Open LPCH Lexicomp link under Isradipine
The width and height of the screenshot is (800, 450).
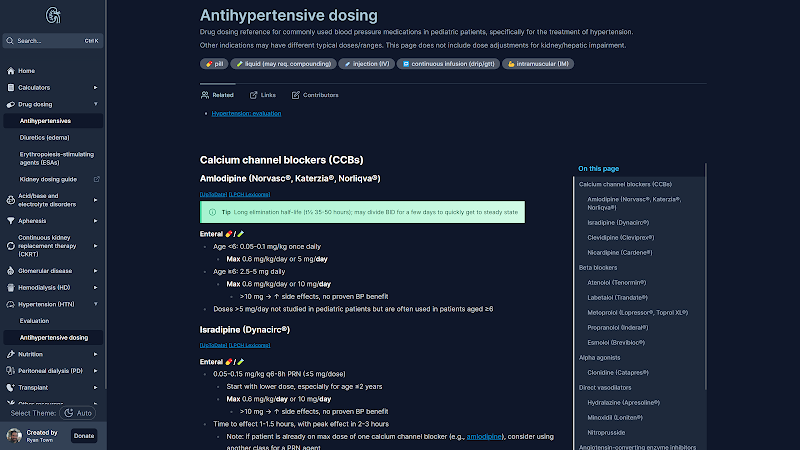click(x=249, y=345)
